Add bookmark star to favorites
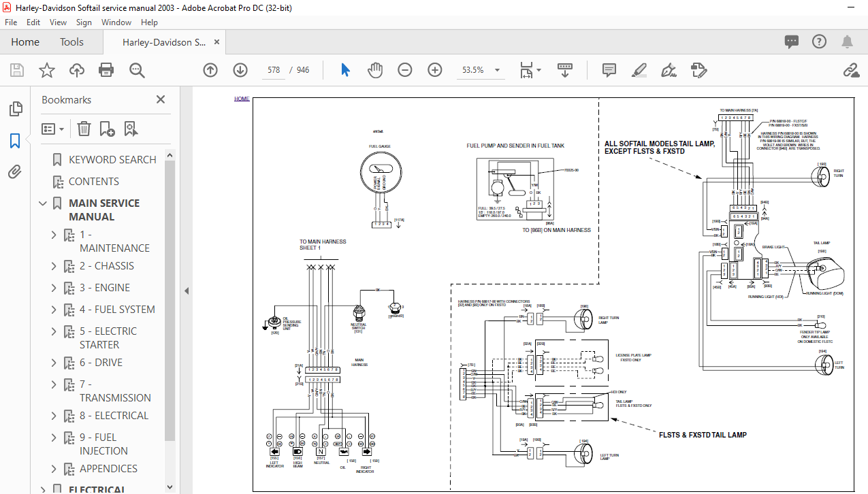 [x=46, y=70]
